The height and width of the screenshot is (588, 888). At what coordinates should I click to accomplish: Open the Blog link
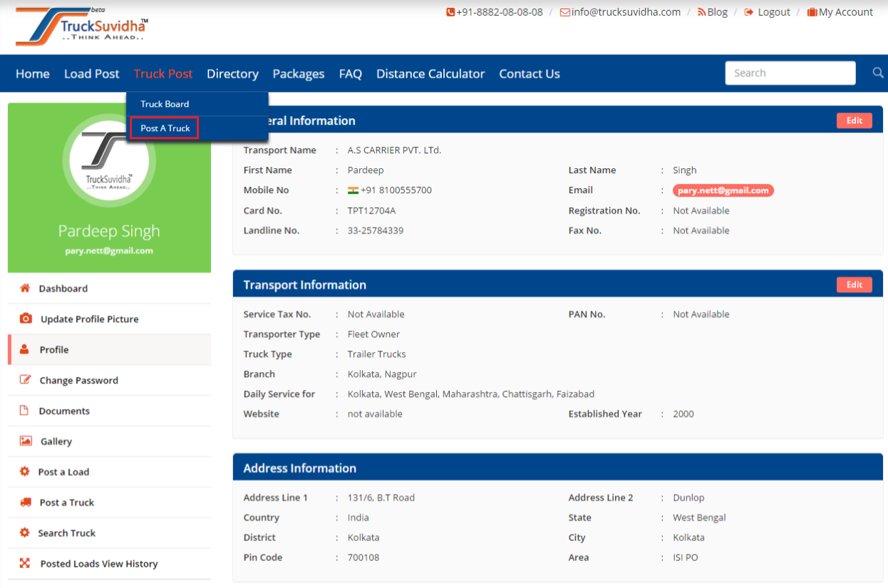point(713,12)
